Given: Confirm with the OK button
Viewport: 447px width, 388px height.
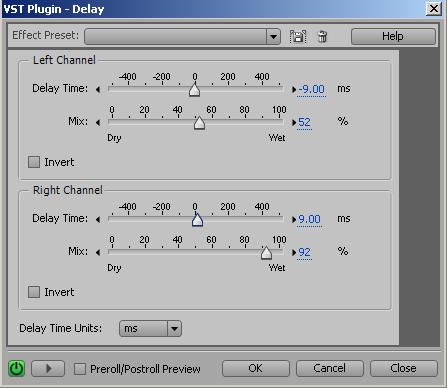Looking at the screenshot, I should [x=256, y=368].
